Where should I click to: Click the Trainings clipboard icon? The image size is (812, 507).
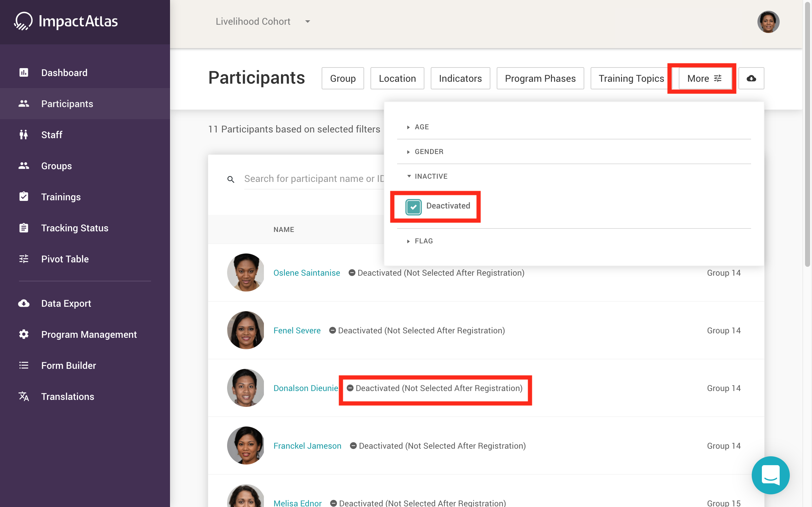[24, 196]
